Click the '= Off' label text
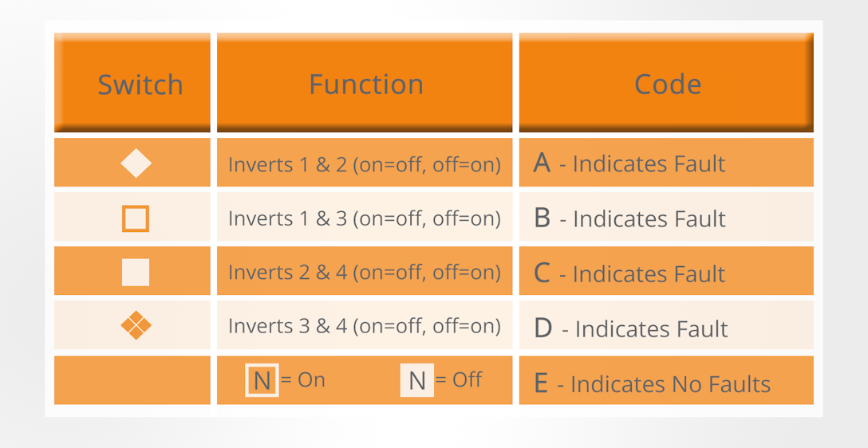This screenshot has width=868, height=448. click(x=459, y=380)
